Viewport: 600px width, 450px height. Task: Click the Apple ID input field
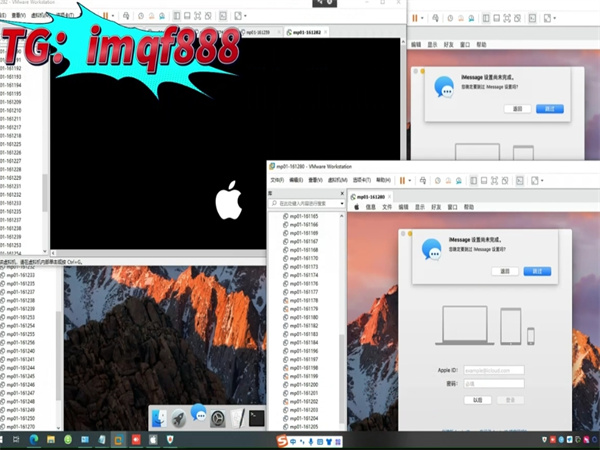pos(494,371)
